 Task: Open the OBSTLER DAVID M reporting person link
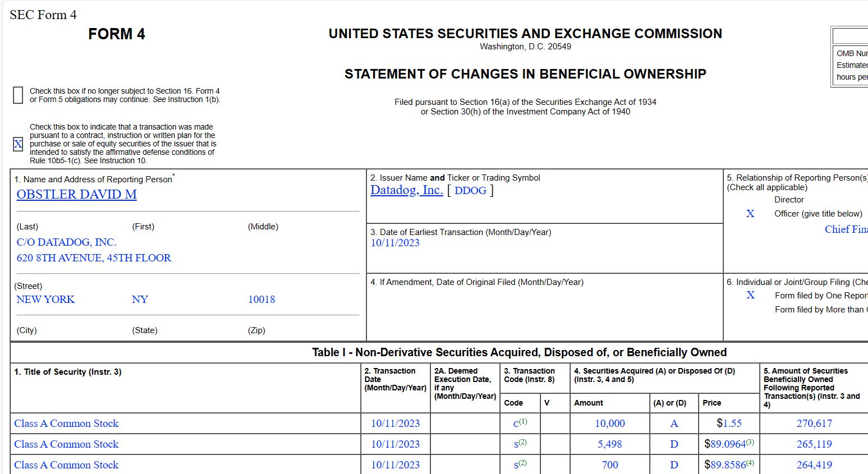[x=77, y=194]
